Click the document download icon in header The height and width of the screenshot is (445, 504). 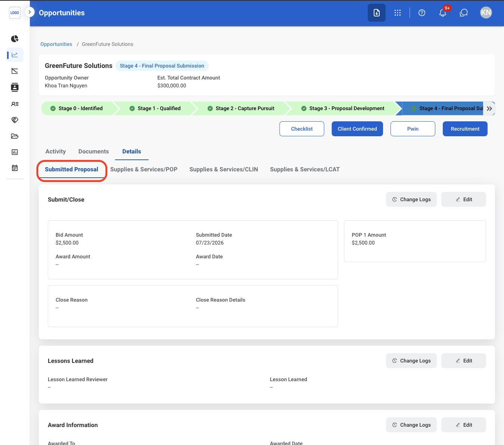[377, 13]
